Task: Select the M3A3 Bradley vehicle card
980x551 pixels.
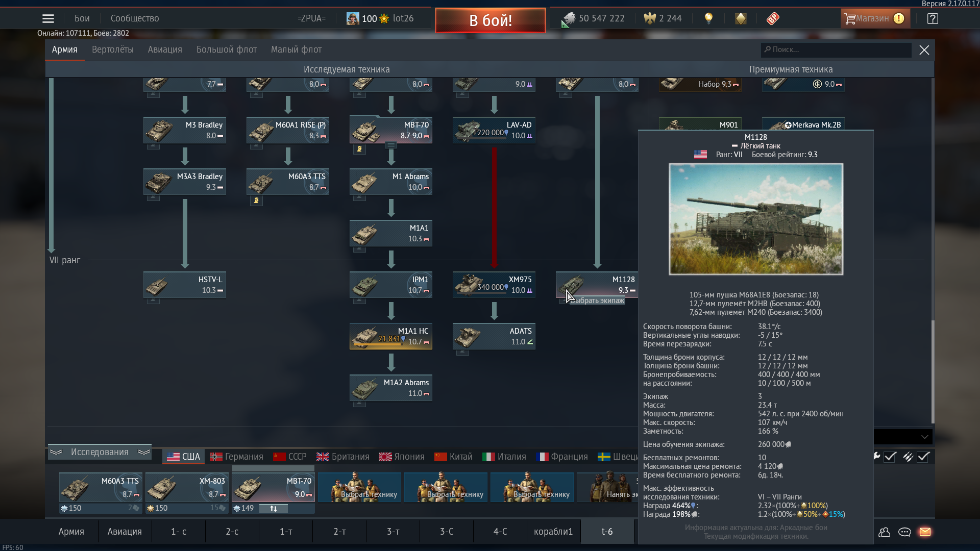Action: (x=185, y=182)
